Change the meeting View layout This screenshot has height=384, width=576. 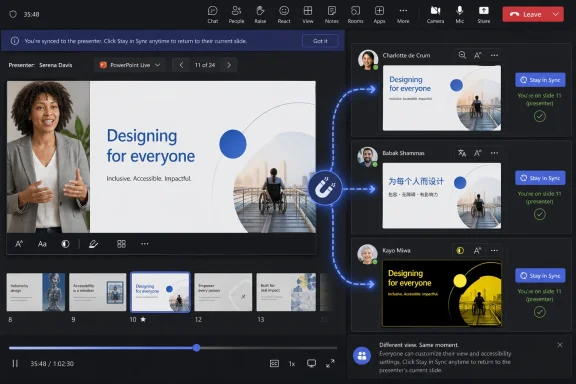[308, 15]
